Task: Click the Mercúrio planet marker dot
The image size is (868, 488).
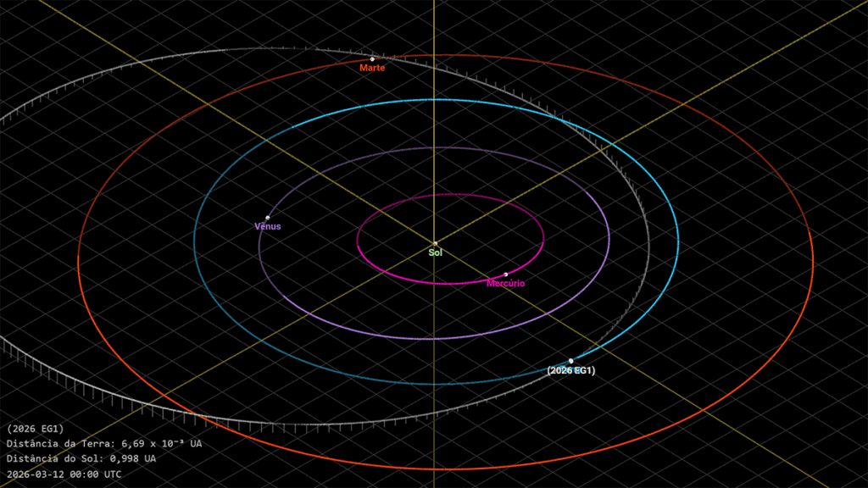Action: coord(506,274)
